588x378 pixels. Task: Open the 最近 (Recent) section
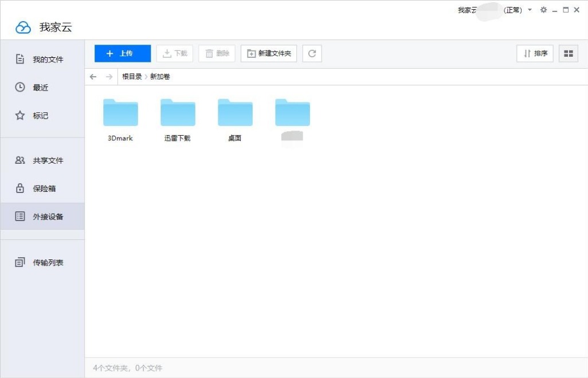[43, 87]
